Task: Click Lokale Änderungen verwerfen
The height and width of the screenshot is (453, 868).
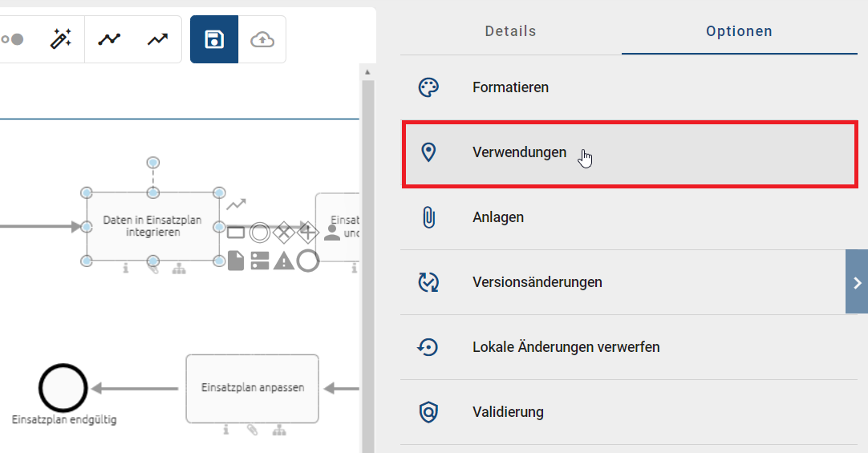Action: 566,347
